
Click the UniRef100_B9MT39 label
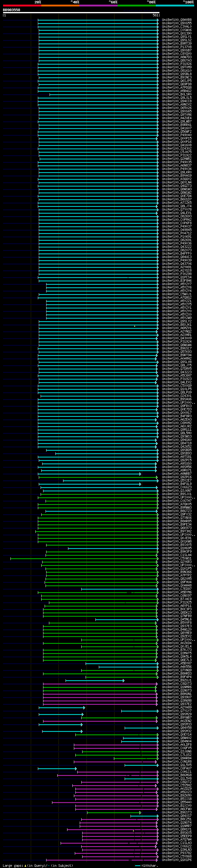click(177, 43)
